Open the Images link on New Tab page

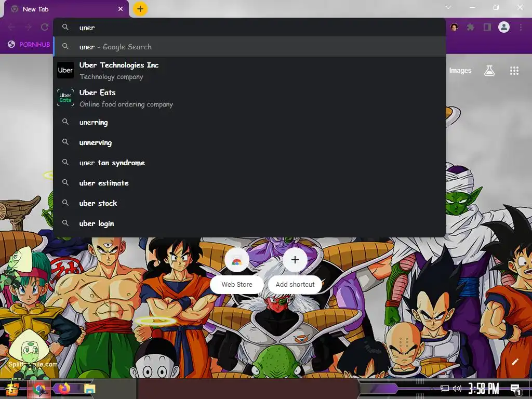pos(460,71)
